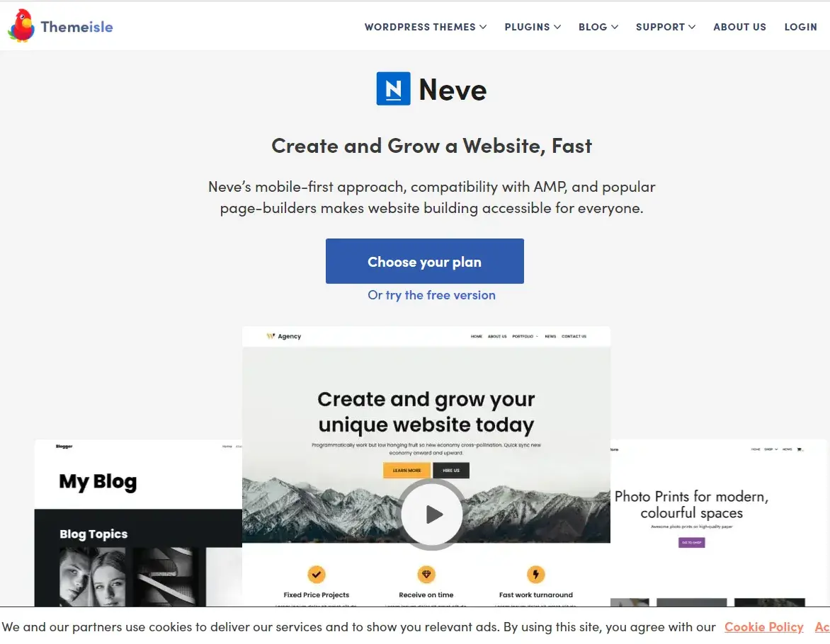Expand the WordPress Themes dropdown menu

pos(425,27)
